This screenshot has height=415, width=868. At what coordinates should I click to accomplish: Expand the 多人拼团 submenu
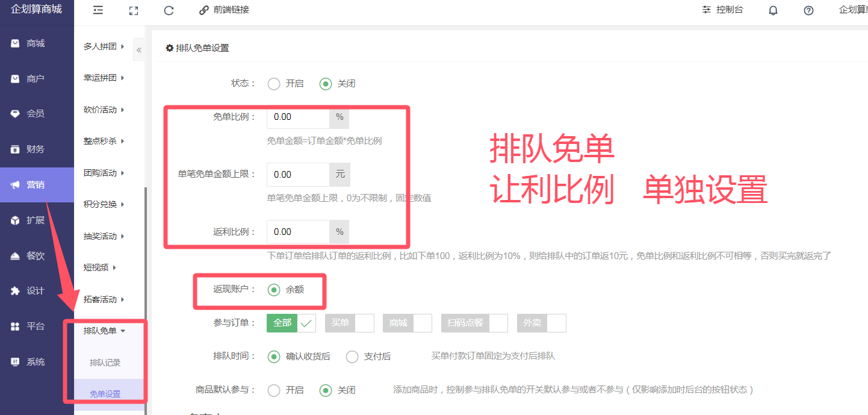point(104,46)
